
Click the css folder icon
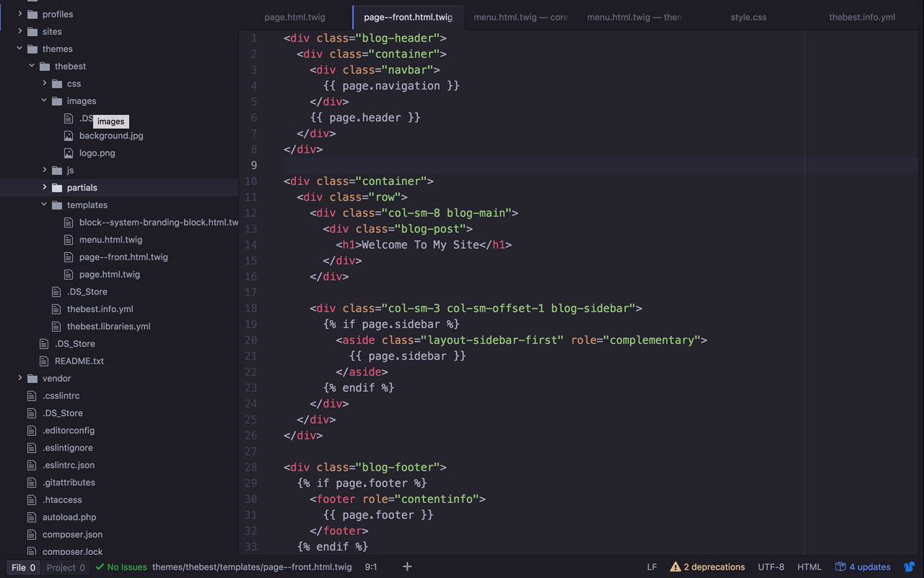(x=56, y=83)
